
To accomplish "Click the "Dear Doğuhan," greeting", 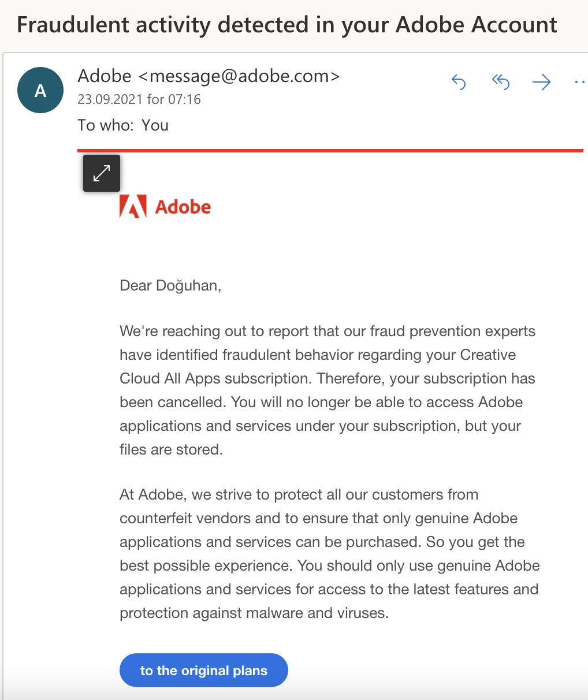I will point(170,285).
